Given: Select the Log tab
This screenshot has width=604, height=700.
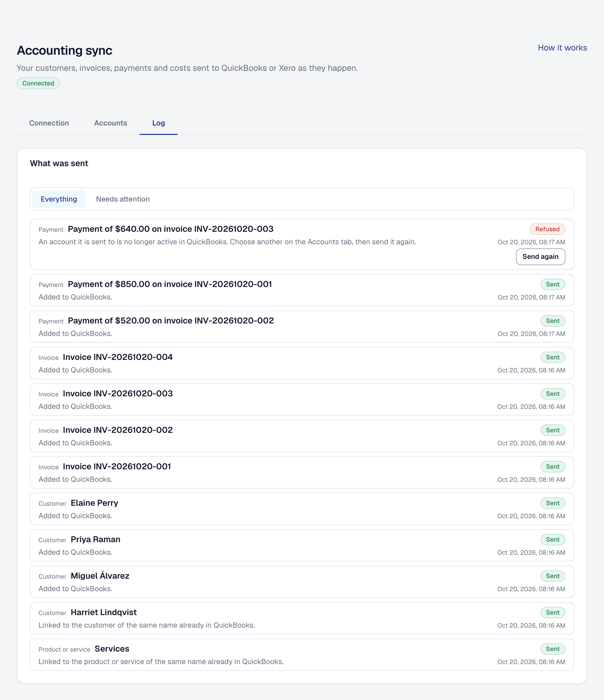Looking at the screenshot, I should [x=159, y=123].
